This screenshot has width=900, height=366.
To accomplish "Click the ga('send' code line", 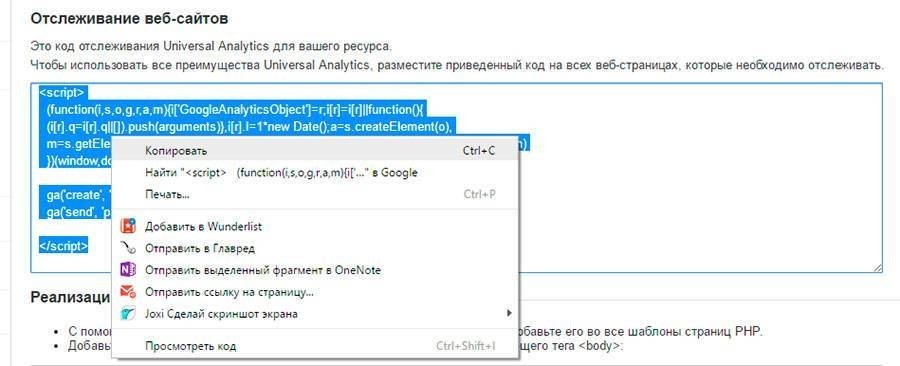I will tap(78, 212).
